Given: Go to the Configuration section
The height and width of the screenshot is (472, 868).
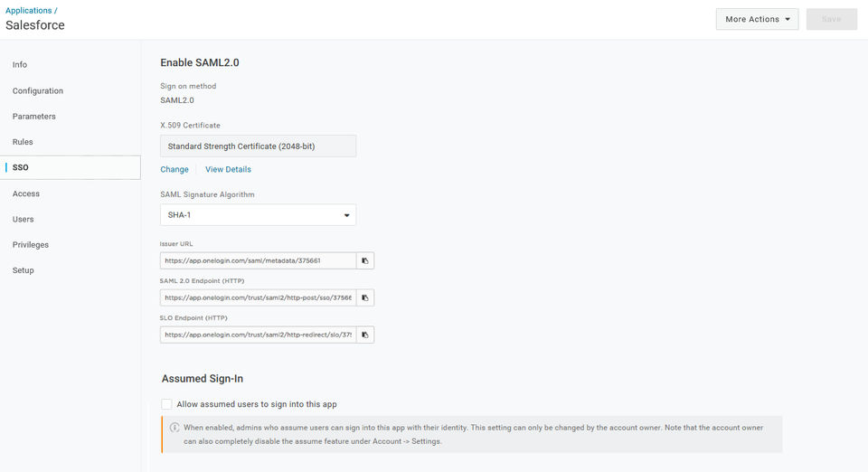Looking at the screenshot, I should [38, 90].
